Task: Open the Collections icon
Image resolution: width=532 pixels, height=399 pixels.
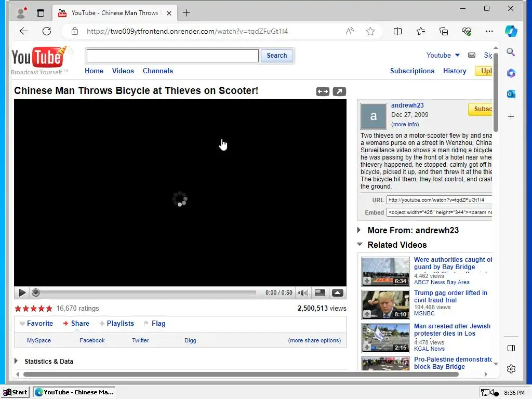Action: 444,31
